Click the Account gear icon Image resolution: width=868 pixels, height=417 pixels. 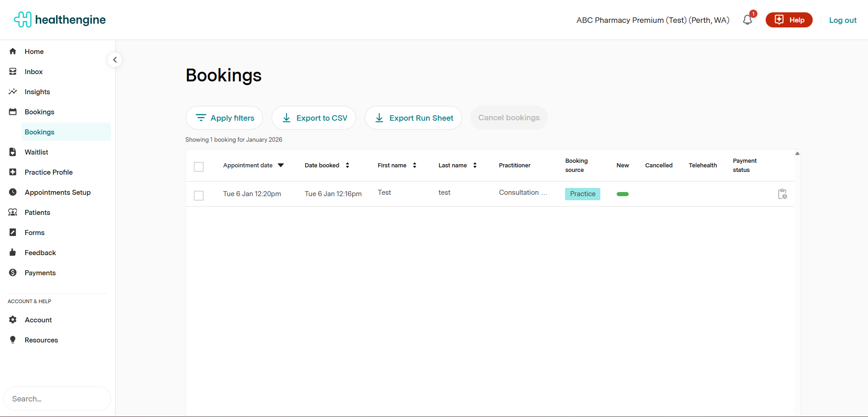(x=13, y=320)
